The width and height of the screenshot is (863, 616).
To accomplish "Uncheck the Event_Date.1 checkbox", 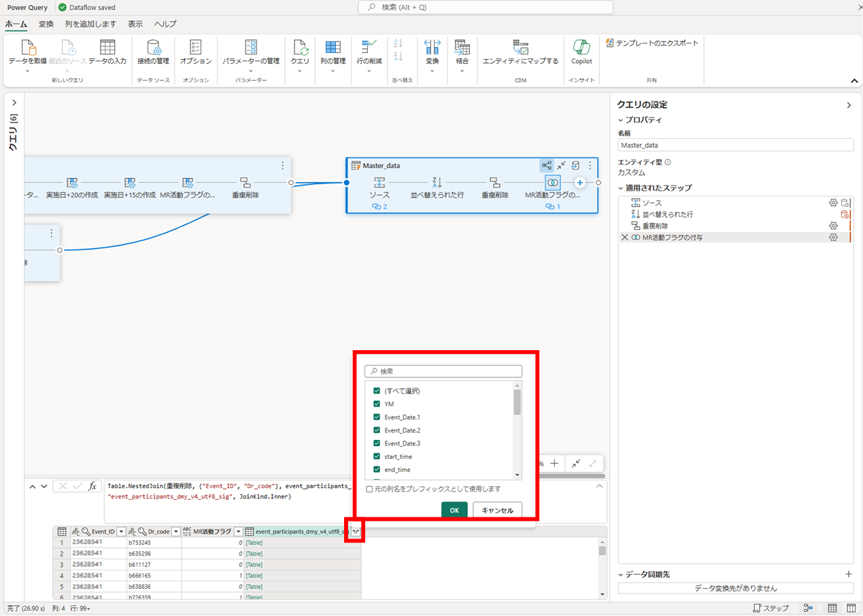I will pos(377,417).
